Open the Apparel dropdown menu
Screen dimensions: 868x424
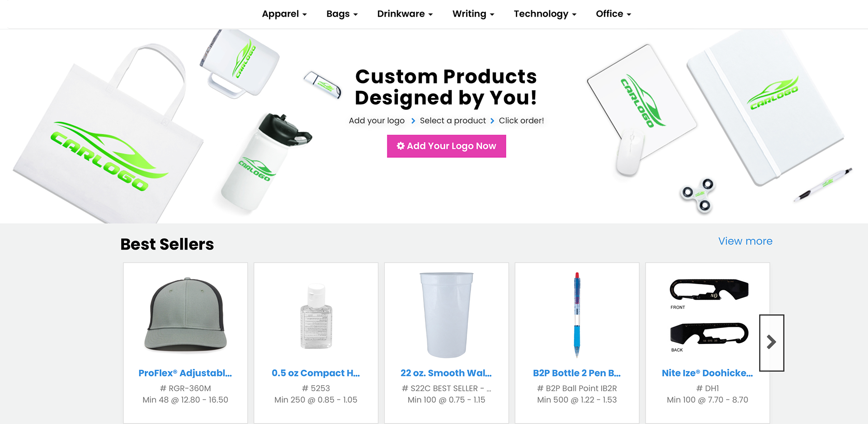coord(284,14)
